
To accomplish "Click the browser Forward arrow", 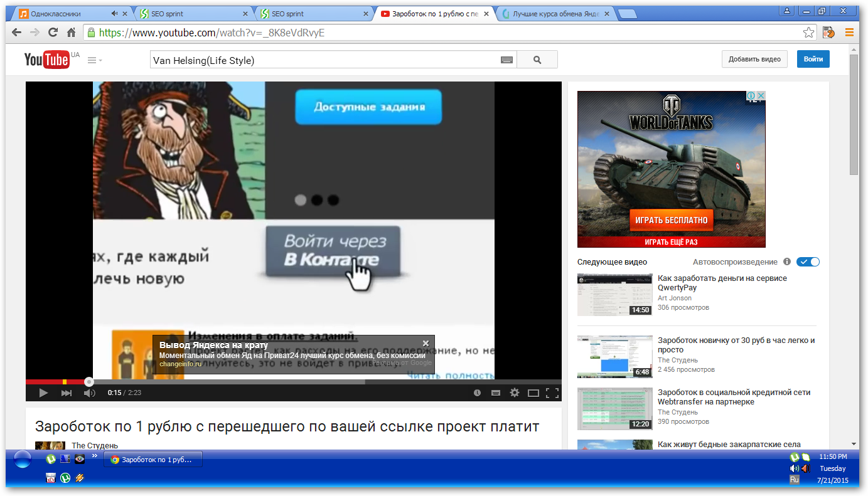I will (x=35, y=33).
